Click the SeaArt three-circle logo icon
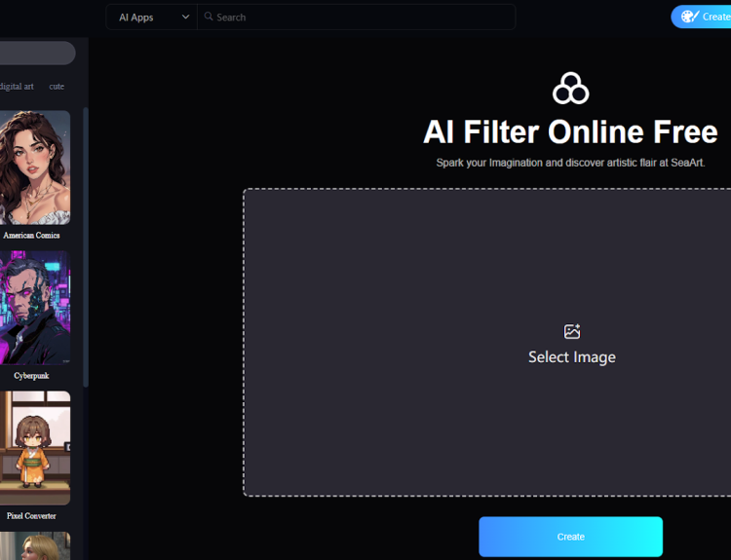The width and height of the screenshot is (731, 560). pos(570,89)
